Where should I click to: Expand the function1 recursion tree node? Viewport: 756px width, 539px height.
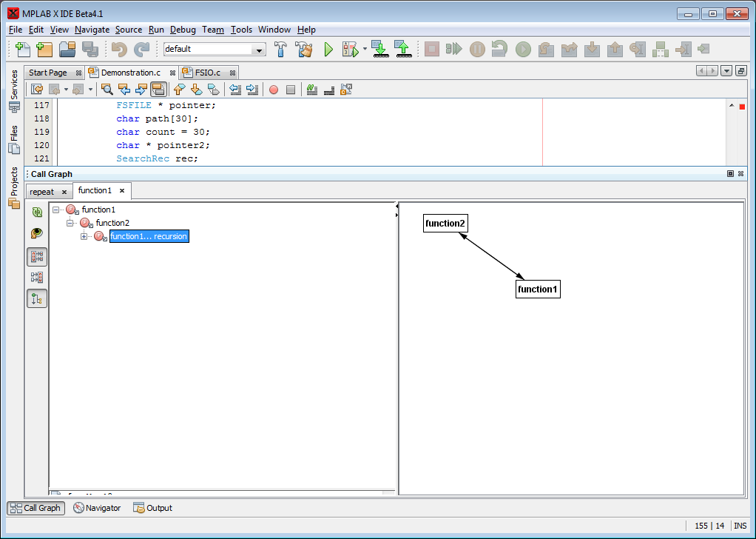point(84,236)
